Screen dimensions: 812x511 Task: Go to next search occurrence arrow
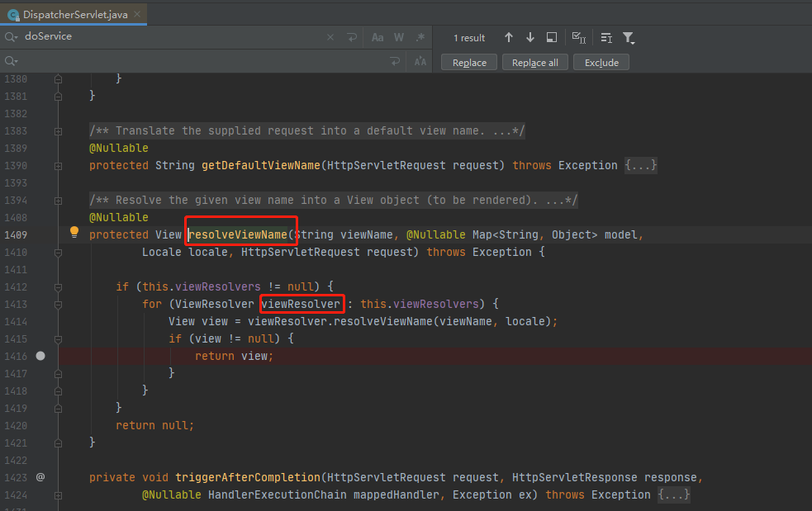coord(530,38)
